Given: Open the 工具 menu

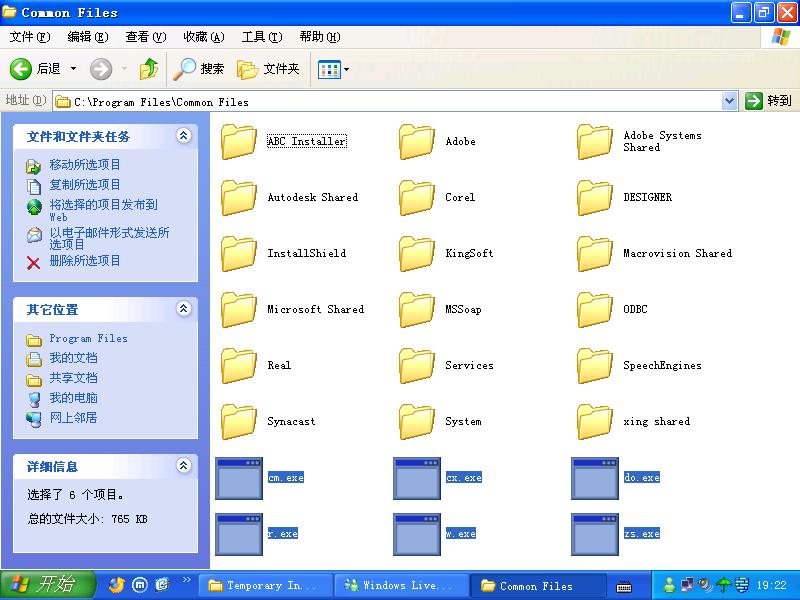Looking at the screenshot, I should click(x=262, y=37).
